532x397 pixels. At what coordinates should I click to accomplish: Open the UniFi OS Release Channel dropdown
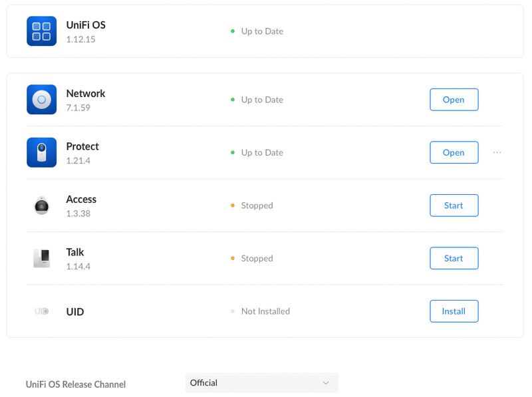[261, 383]
